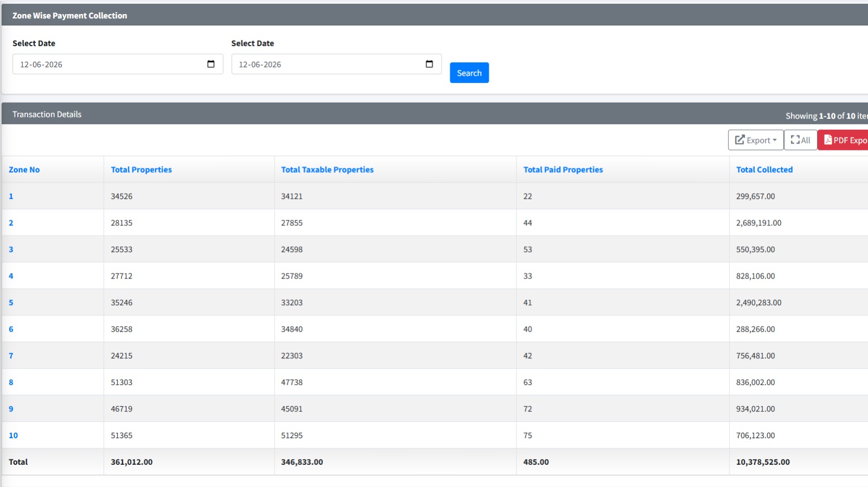Select taxable properties value 25789
The image size is (868, 487).
[292, 276]
